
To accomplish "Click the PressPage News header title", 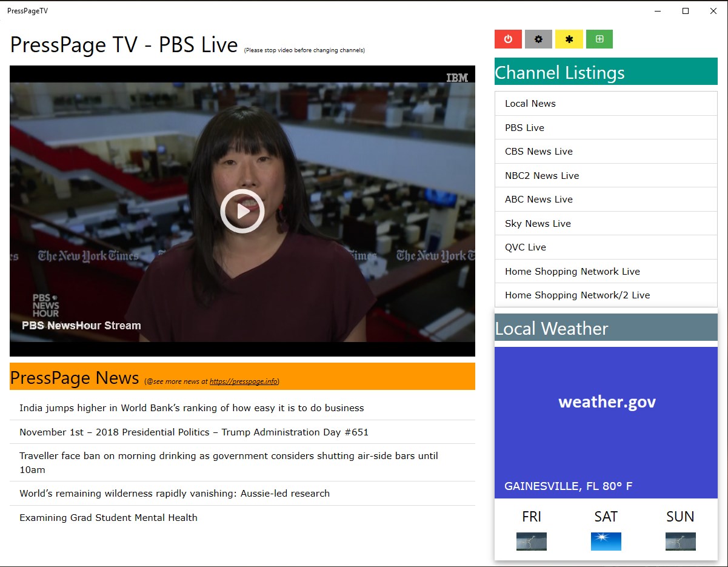I will click(75, 378).
